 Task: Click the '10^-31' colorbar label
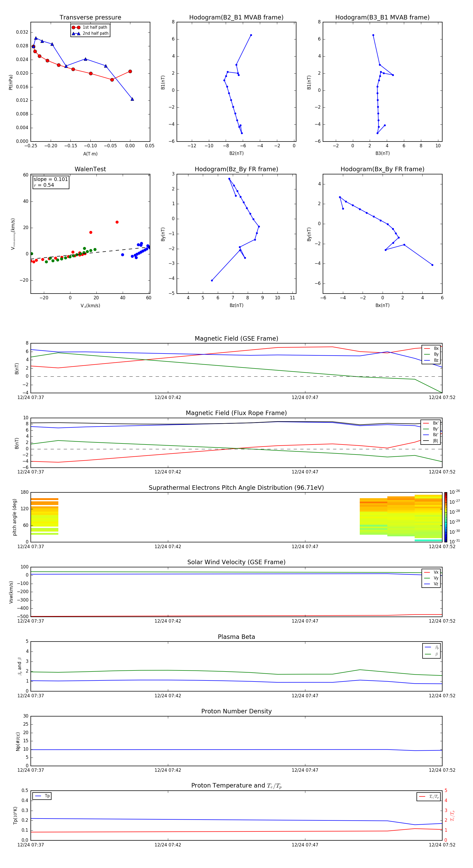(x=454, y=542)
